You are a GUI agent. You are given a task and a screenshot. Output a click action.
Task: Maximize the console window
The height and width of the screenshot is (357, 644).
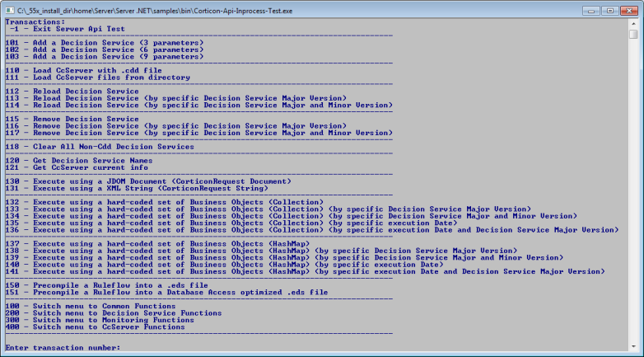tap(610, 11)
